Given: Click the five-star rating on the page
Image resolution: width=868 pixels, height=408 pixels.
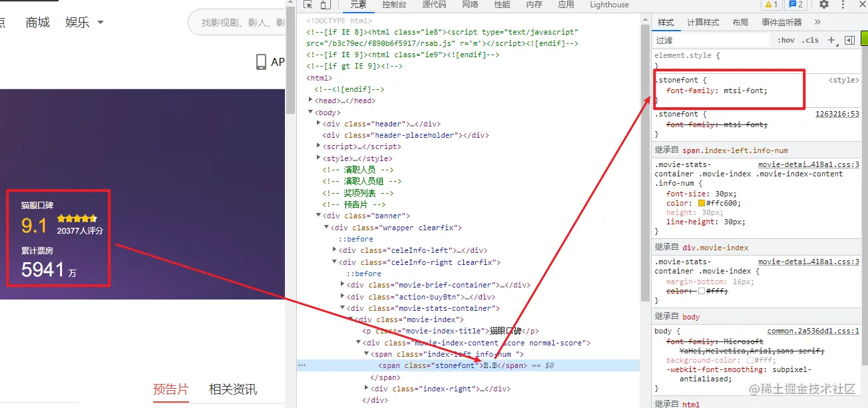Looking at the screenshot, I should coord(77,218).
